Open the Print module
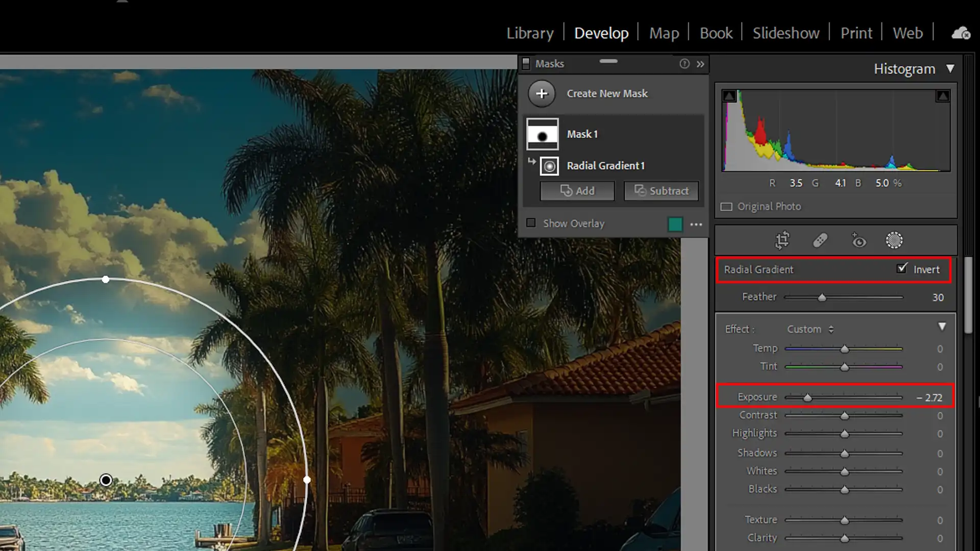 click(x=856, y=33)
